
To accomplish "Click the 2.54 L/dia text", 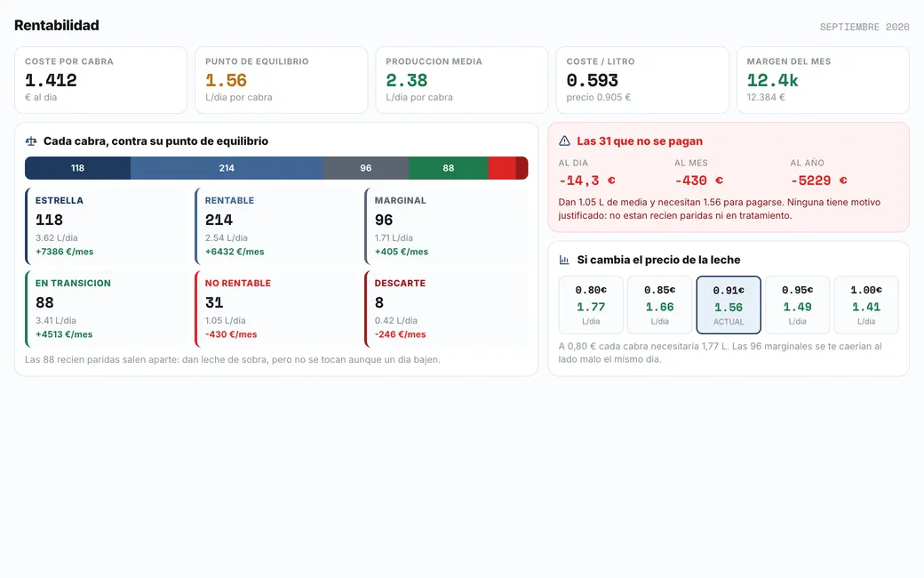I will pyautogui.click(x=227, y=237).
